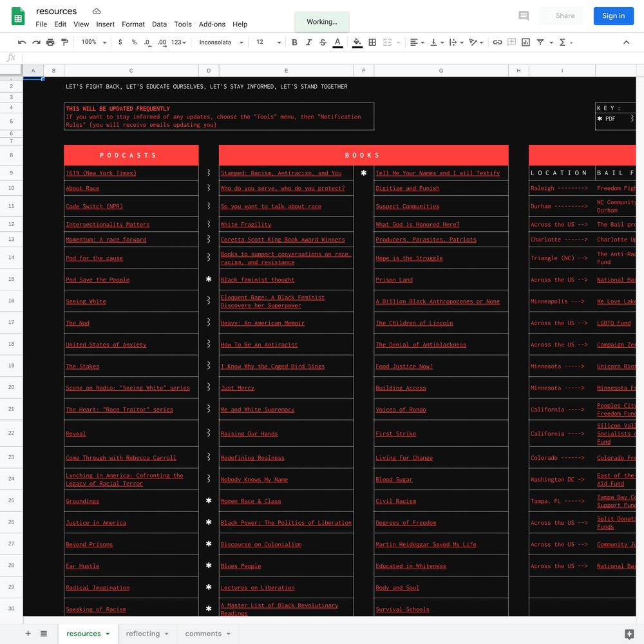Click the Insert comment icon
Viewport: 644px width, 644px height.
coord(512,43)
